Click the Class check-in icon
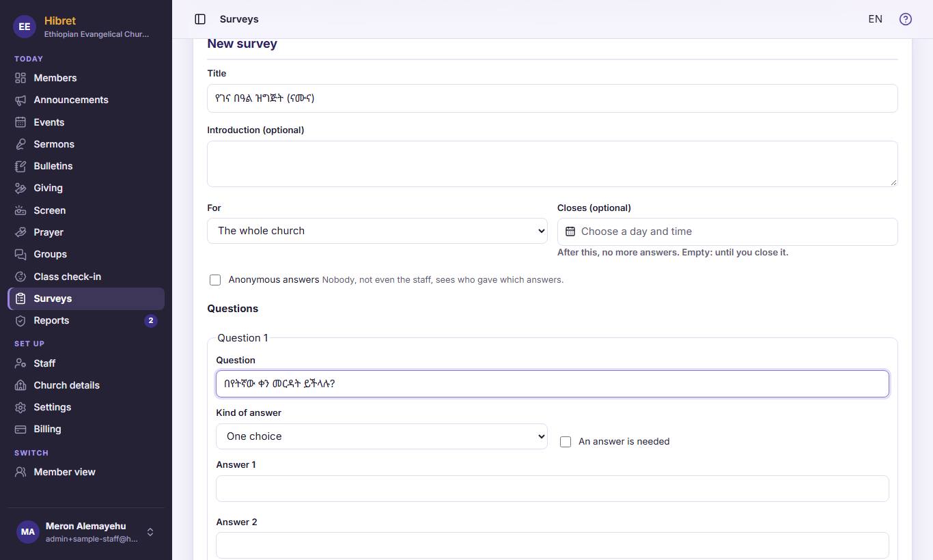 tap(20, 277)
